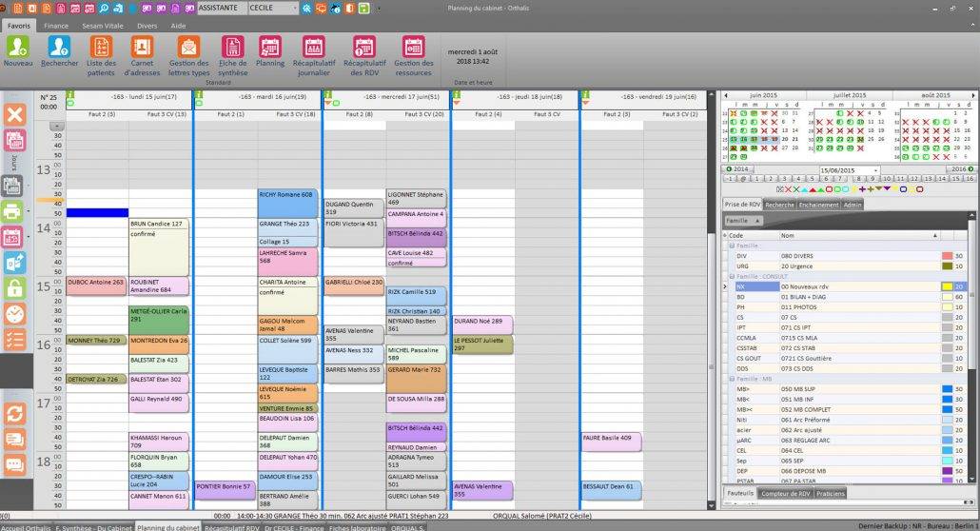Click the green printer icon in sidebar
Screen dimensions: 980x531
pos(14,211)
